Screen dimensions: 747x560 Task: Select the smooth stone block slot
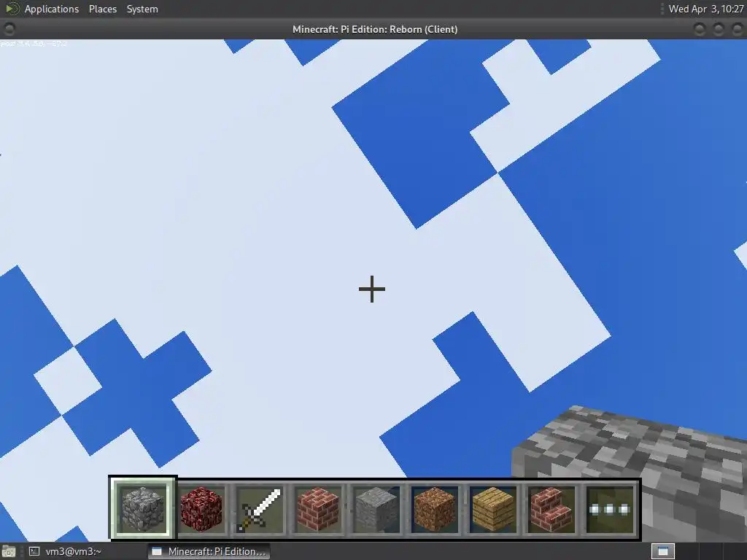click(376, 508)
